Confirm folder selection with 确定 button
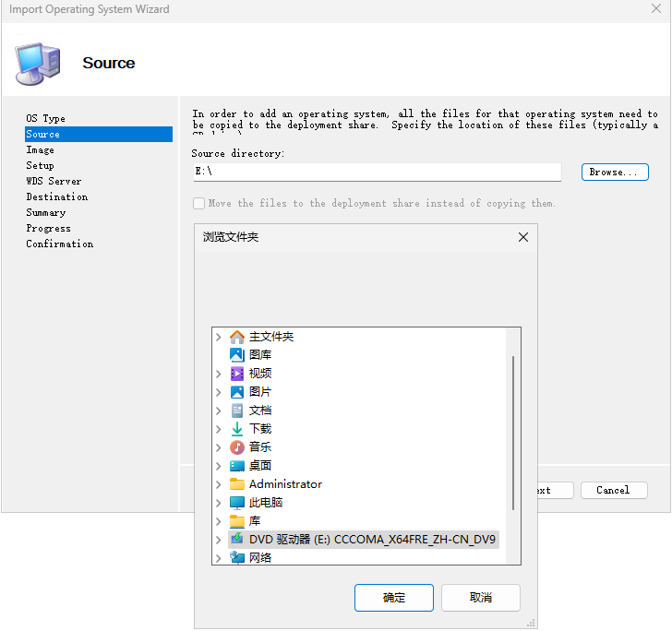The width and height of the screenshot is (672, 631). pos(393,598)
